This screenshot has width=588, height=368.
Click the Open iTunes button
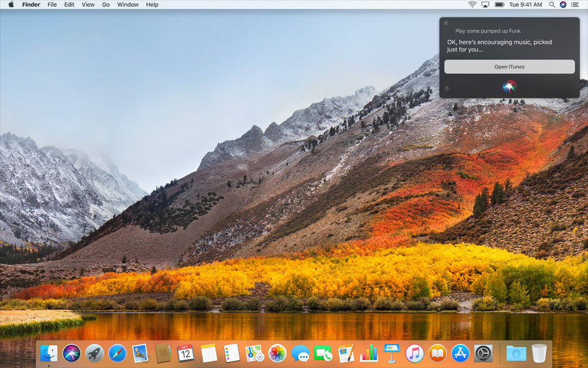click(x=509, y=67)
